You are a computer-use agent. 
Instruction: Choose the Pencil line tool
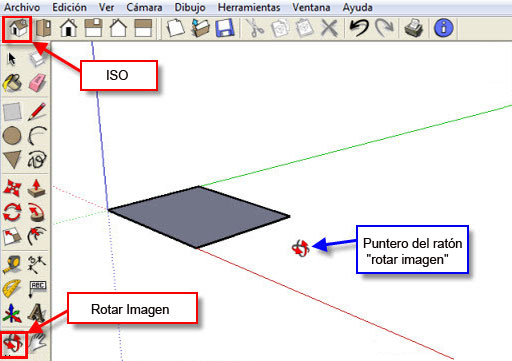point(37,112)
